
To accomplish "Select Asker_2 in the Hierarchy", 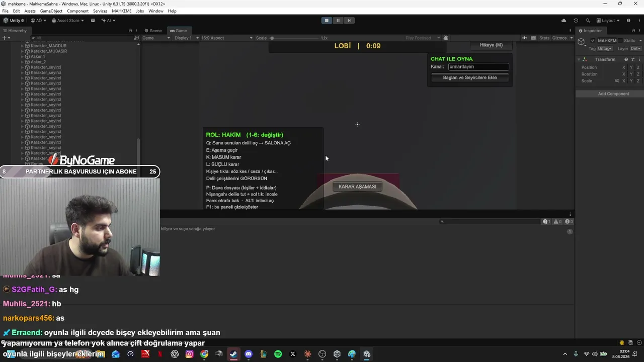I will click(38, 62).
